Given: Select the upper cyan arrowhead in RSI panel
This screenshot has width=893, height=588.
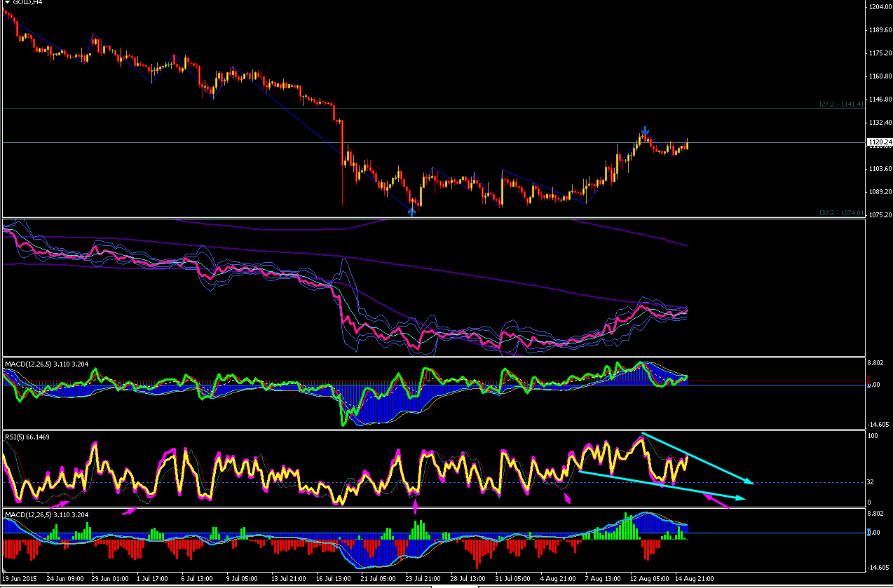Looking at the screenshot, I should click(x=749, y=482).
